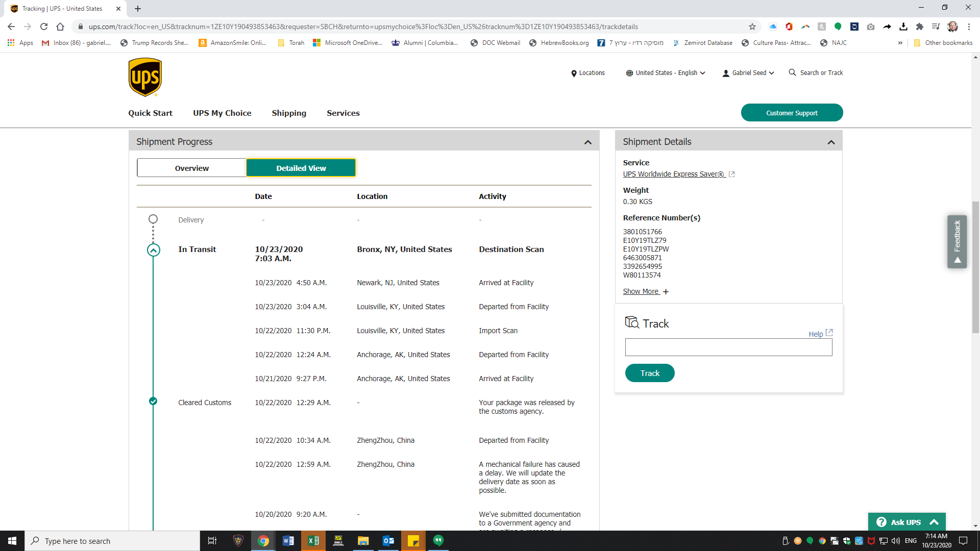
Task: Click the ENG language indicator
Action: [911, 541]
